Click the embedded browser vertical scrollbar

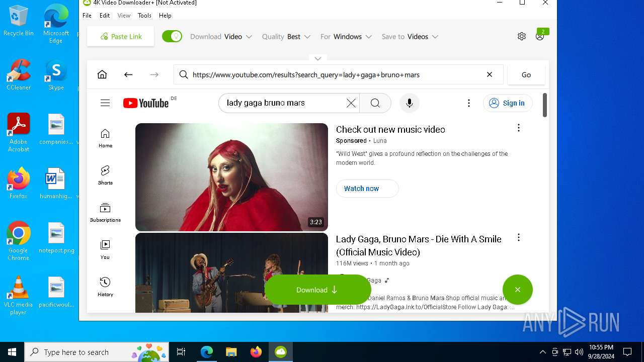pyautogui.click(x=544, y=105)
